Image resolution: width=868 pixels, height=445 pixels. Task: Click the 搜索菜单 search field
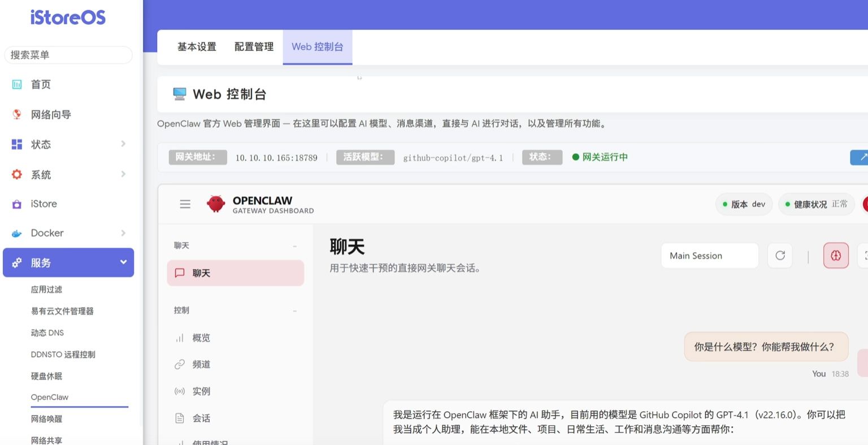tap(68, 55)
